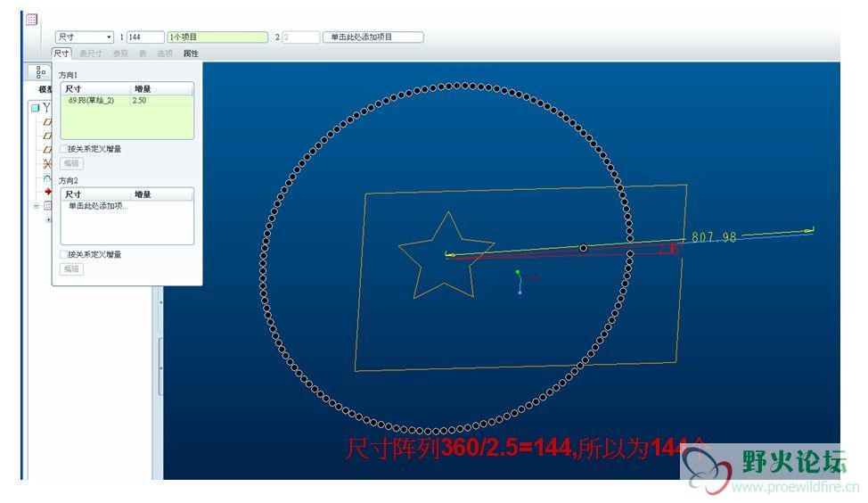Open the pattern type dropdown showing 尺寸
This screenshot has height=503, width=868.
[84, 37]
